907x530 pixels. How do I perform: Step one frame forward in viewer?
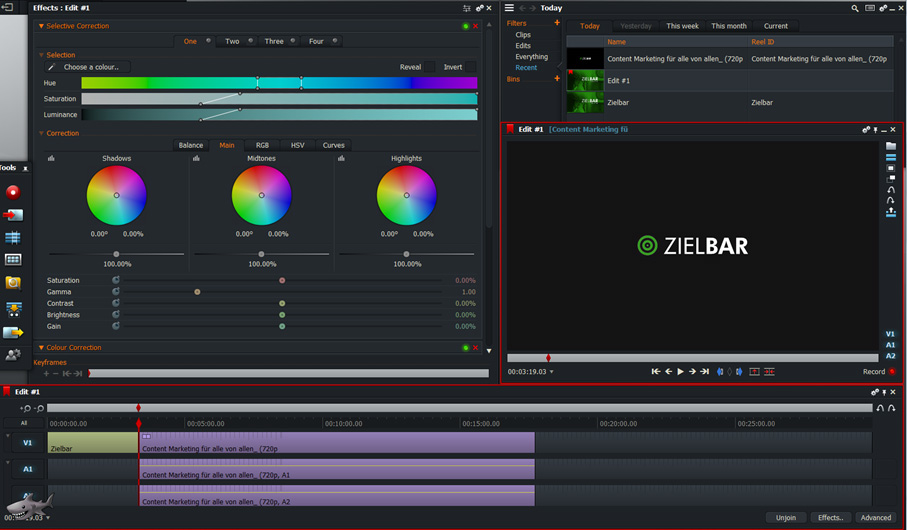pyautogui.click(x=692, y=371)
